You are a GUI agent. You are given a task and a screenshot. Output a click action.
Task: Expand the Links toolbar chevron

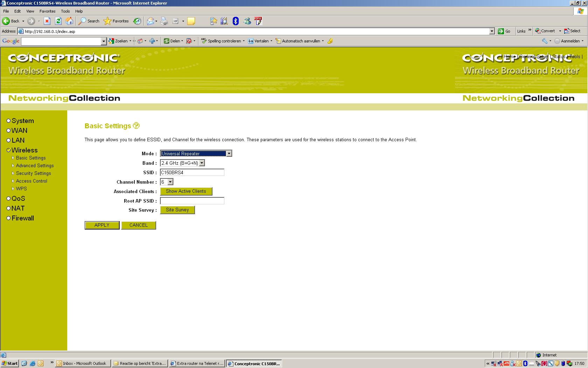[x=530, y=30]
